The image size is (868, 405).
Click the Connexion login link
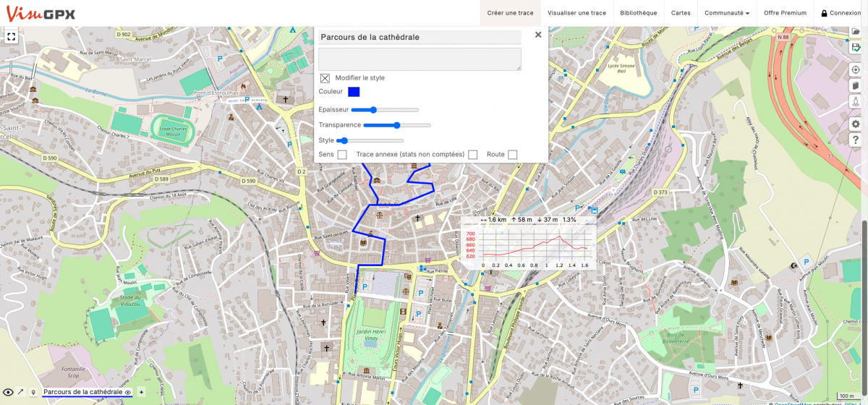pyautogui.click(x=841, y=13)
